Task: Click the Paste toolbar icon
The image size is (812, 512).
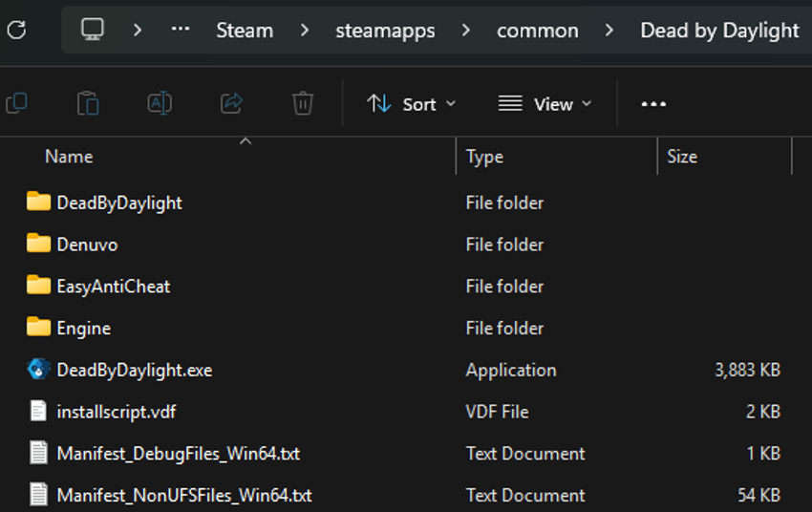Action: coord(88,103)
